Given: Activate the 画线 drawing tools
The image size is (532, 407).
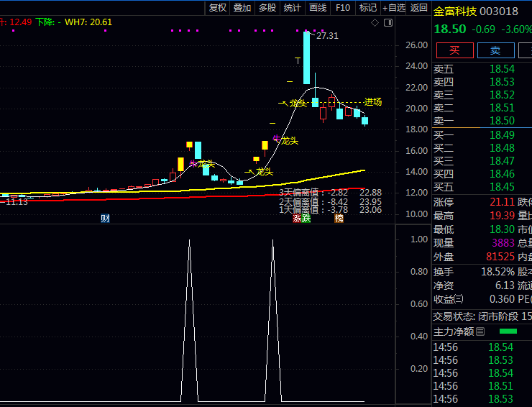Looking at the screenshot, I should (x=318, y=8).
